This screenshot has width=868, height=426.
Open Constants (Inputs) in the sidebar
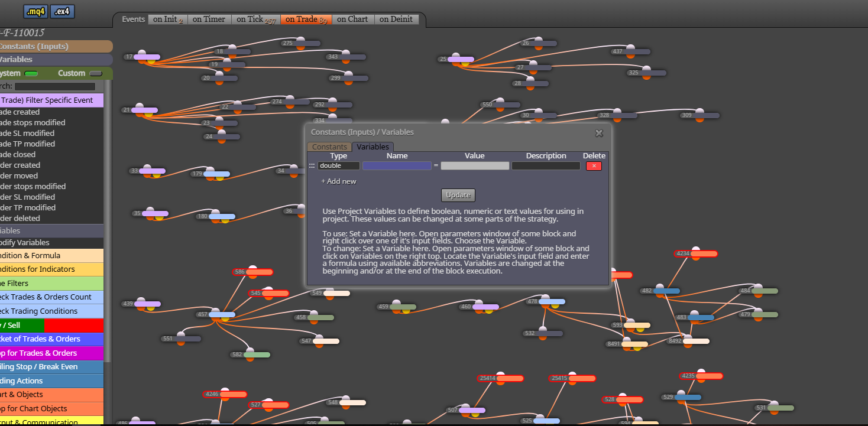(56, 46)
